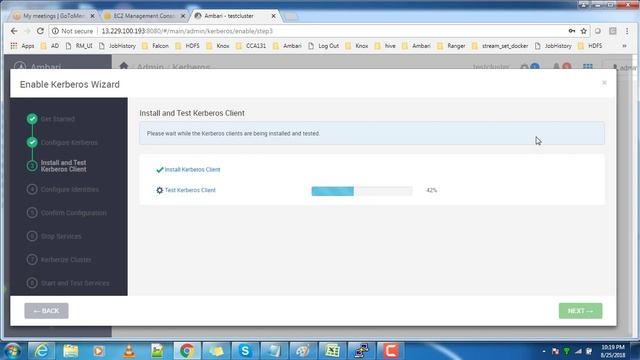This screenshot has height=360, width=640.
Task: Click the Not secure site info icon
Action: pos(56,31)
